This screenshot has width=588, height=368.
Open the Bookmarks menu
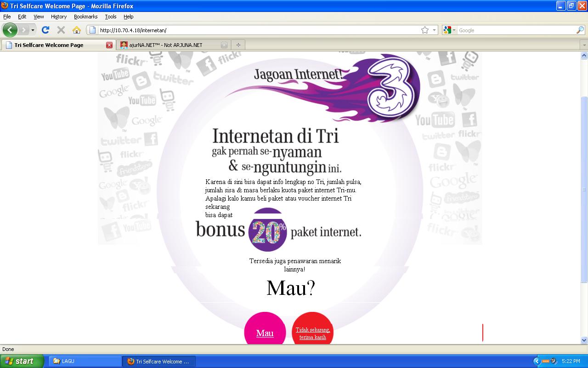pyautogui.click(x=86, y=17)
